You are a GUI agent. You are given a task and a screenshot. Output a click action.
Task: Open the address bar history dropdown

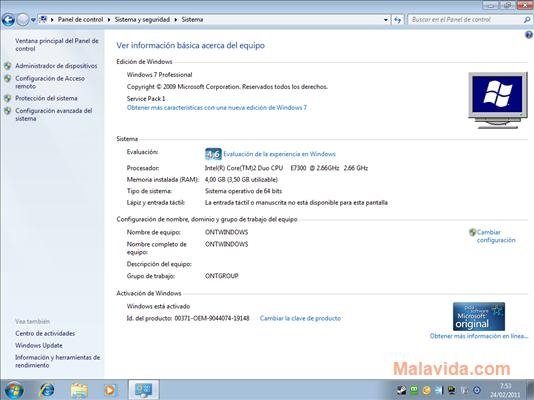386,20
